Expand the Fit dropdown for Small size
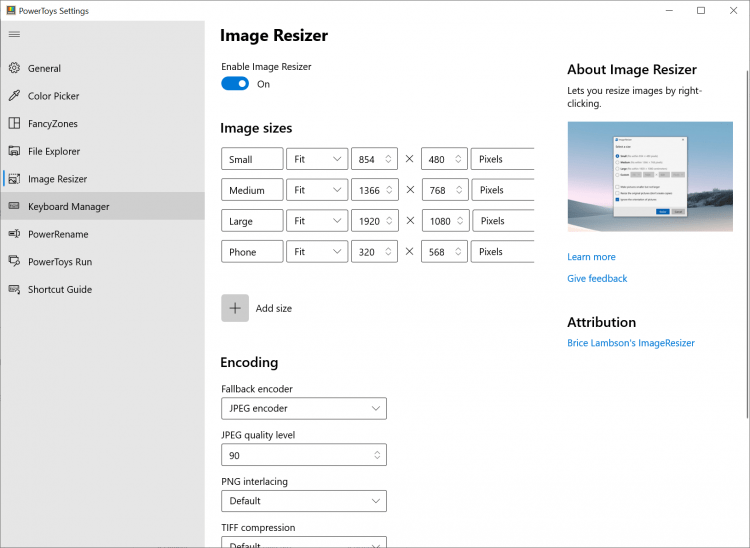The width and height of the screenshot is (750, 548). coord(316,159)
